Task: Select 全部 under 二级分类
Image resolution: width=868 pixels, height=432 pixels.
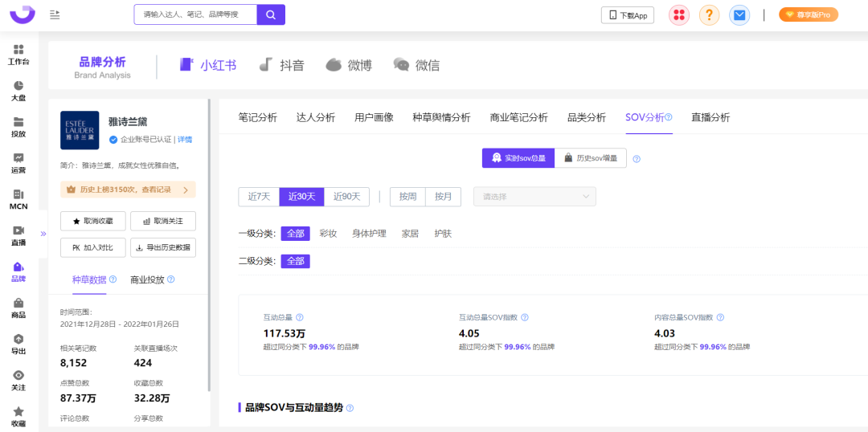Action: pos(296,261)
